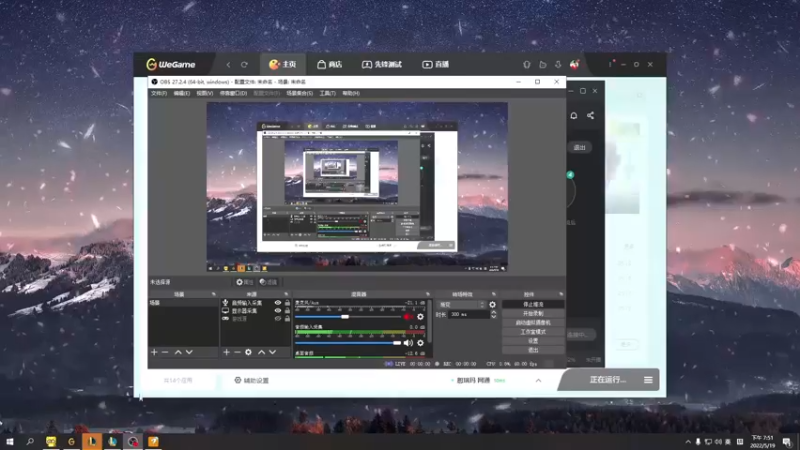Screen dimensions: 800x450
Task: Move source up in the Sources panel
Action: tap(262, 352)
